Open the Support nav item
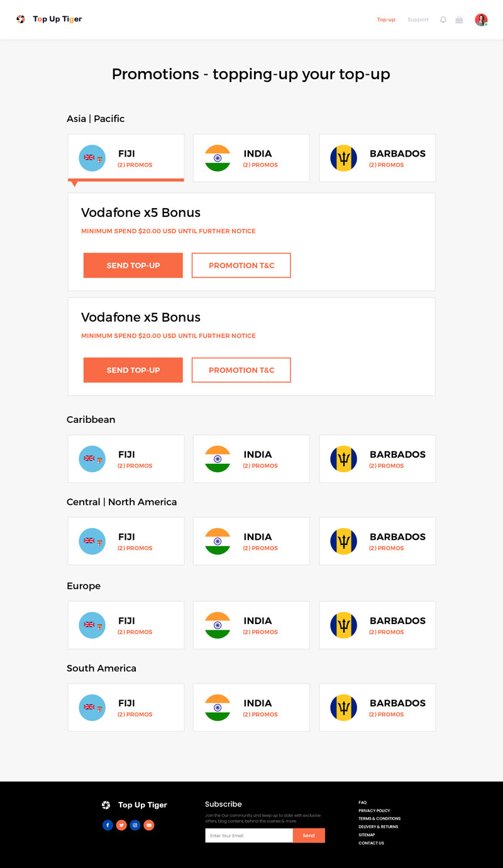Image resolution: width=503 pixels, height=868 pixels. (x=417, y=20)
